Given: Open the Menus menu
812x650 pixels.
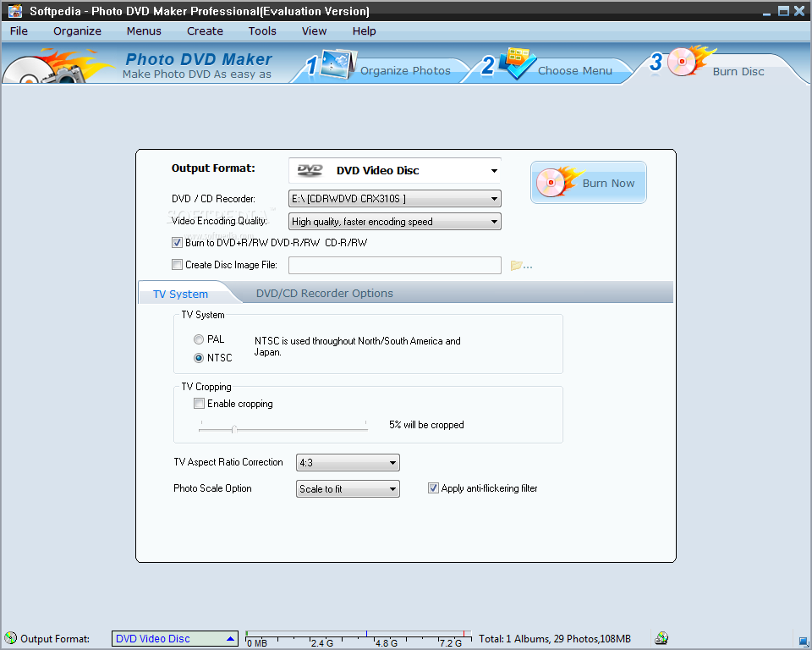Looking at the screenshot, I should [144, 31].
